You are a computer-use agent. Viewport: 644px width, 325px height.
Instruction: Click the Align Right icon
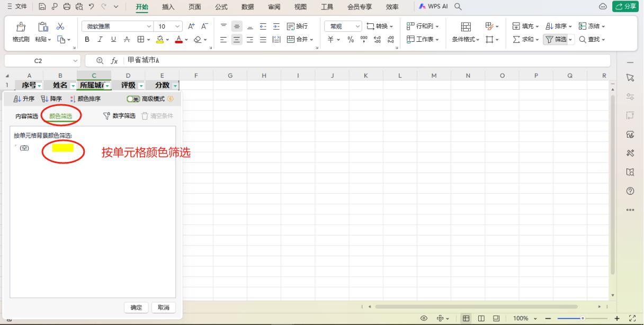click(x=251, y=39)
